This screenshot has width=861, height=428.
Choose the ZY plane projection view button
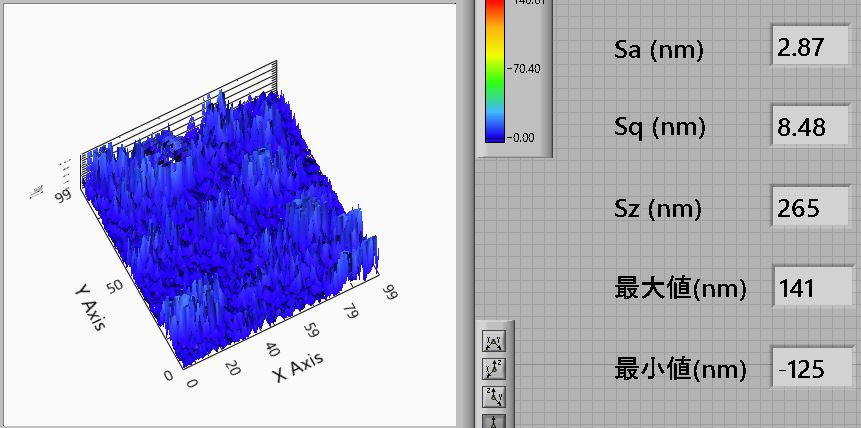point(493,395)
